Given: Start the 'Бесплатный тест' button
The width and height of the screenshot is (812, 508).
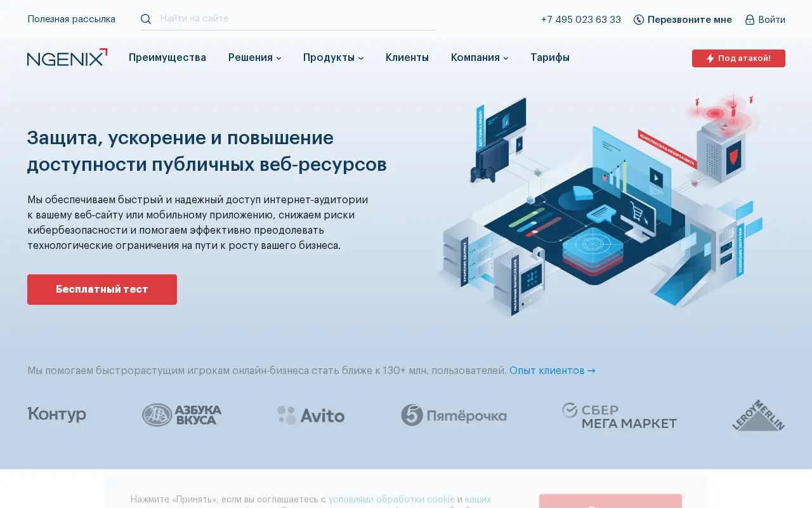Looking at the screenshot, I should tap(102, 290).
